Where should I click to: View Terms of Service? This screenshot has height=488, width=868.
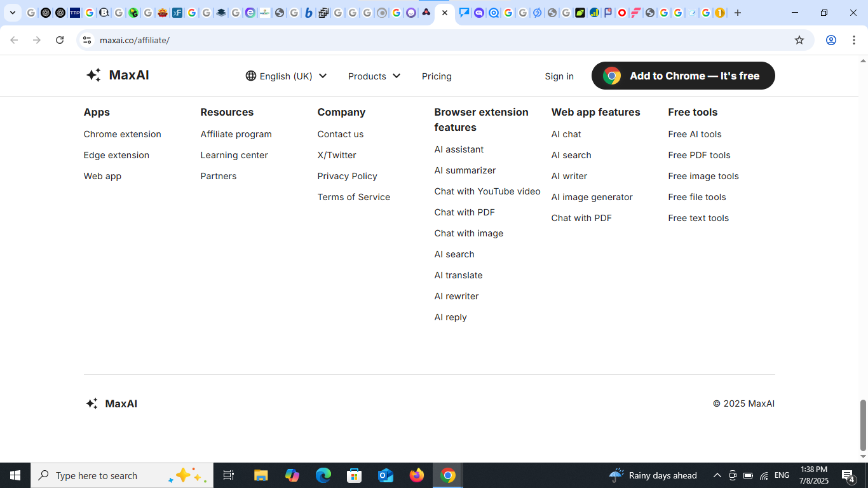click(x=354, y=197)
